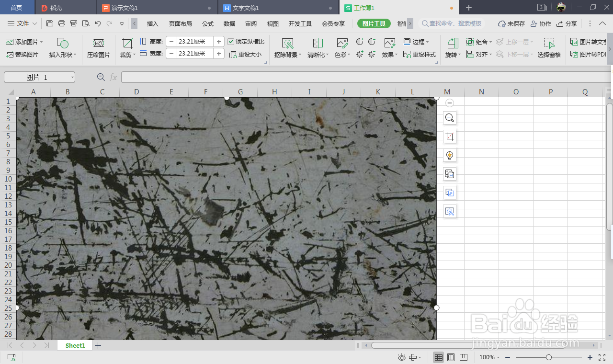Switch to Normal view grid icon
613x364 pixels.
(x=438, y=357)
